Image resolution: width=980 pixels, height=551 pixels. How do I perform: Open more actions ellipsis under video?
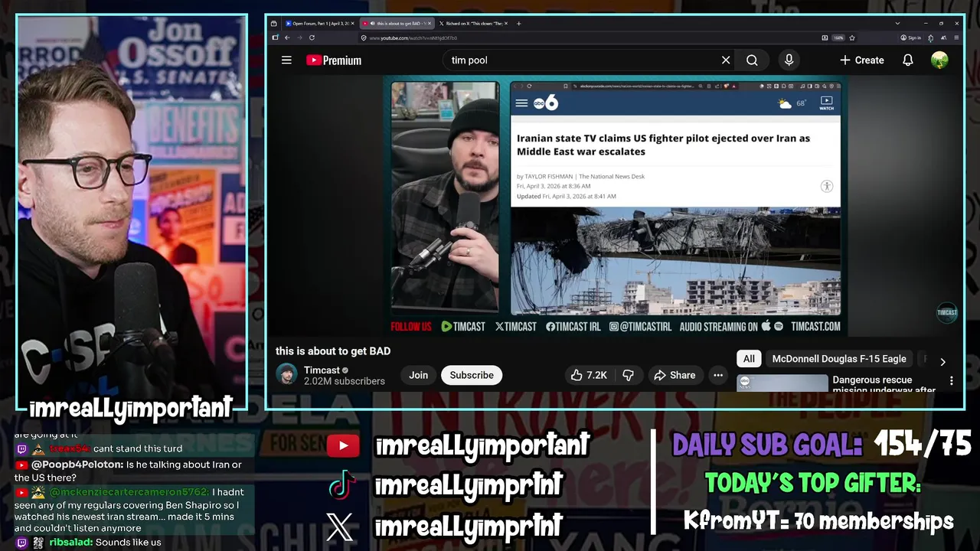click(718, 375)
